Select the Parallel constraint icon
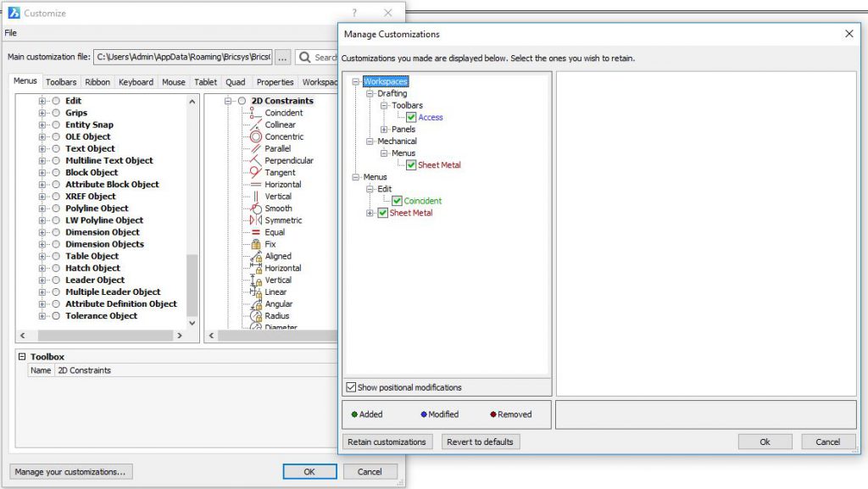 [x=255, y=149]
